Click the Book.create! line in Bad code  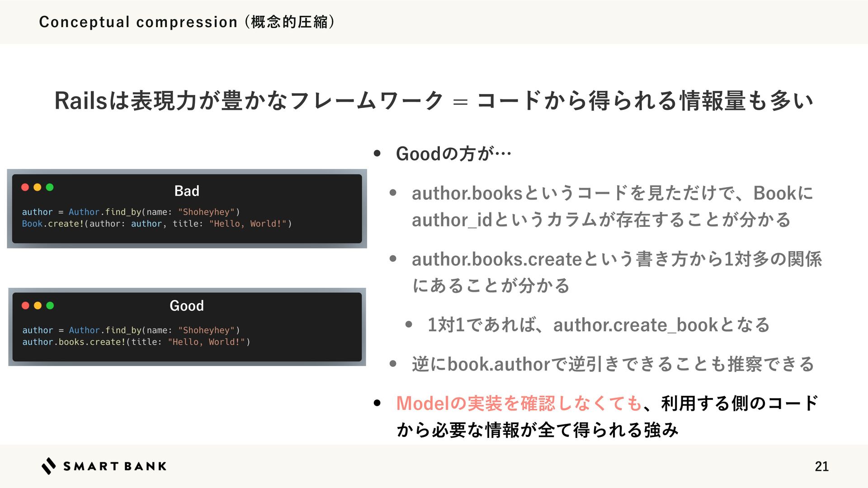pos(156,224)
